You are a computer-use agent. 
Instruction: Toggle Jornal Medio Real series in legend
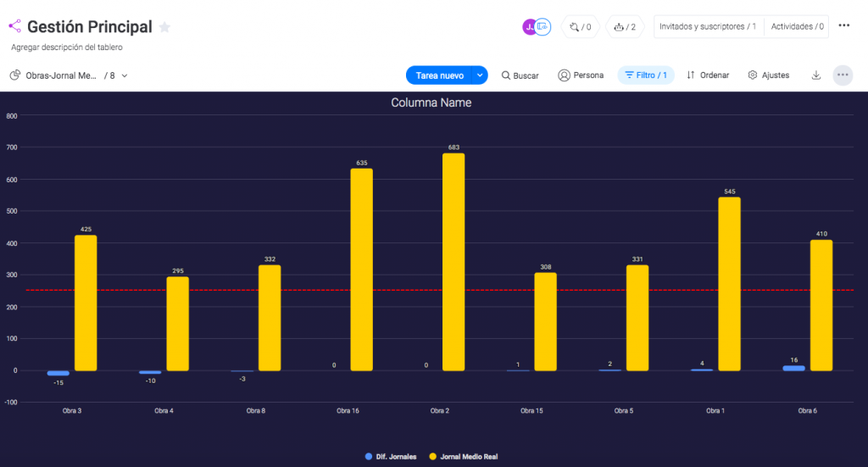463,457
